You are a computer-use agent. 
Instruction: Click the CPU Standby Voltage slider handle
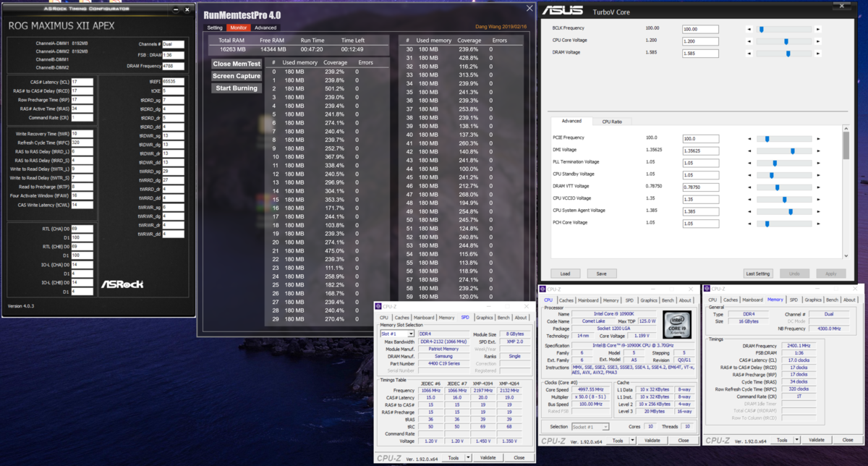[772, 175]
